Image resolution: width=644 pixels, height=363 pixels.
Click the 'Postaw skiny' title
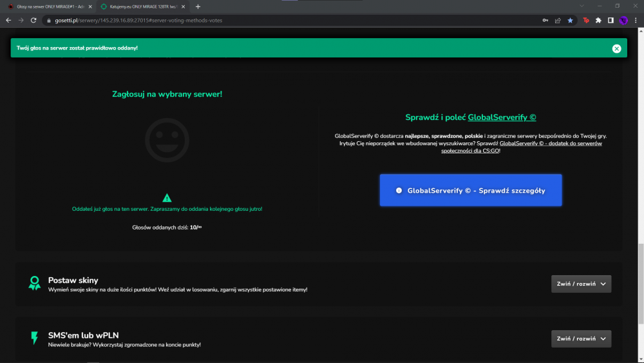coord(73,280)
